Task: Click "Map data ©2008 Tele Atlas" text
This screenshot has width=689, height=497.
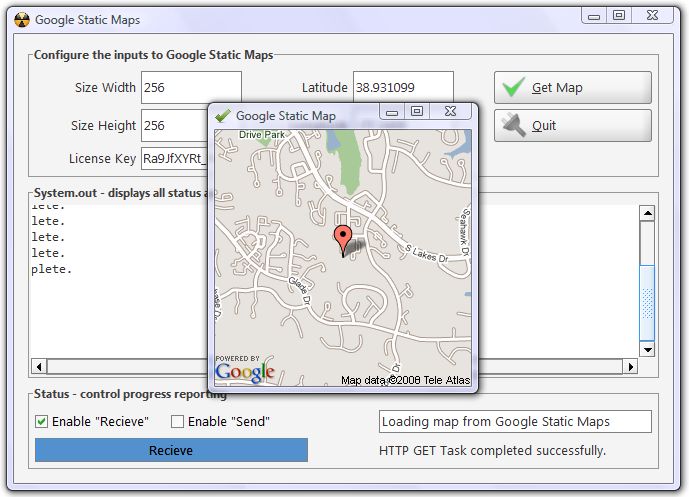Action: (x=406, y=380)
